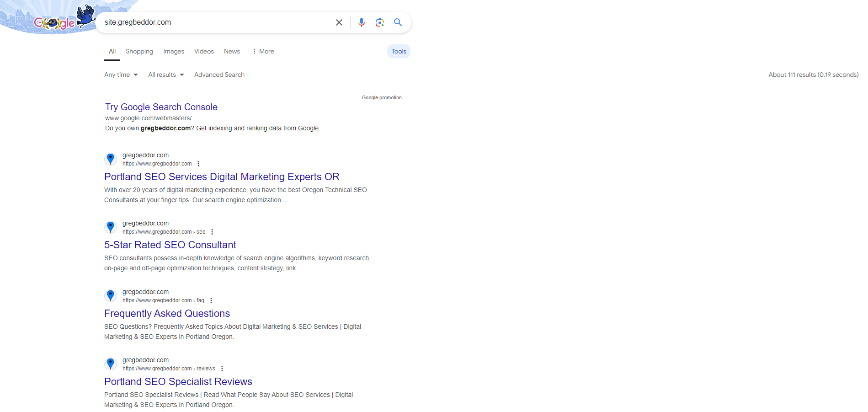Switch to the Images tab

174,51
